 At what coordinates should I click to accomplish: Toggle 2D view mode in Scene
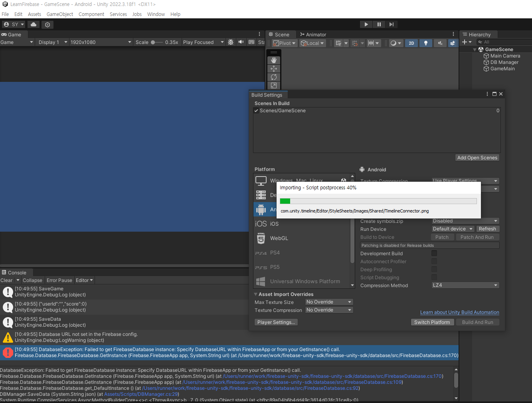pyautogui.click(x=411, y=43)
